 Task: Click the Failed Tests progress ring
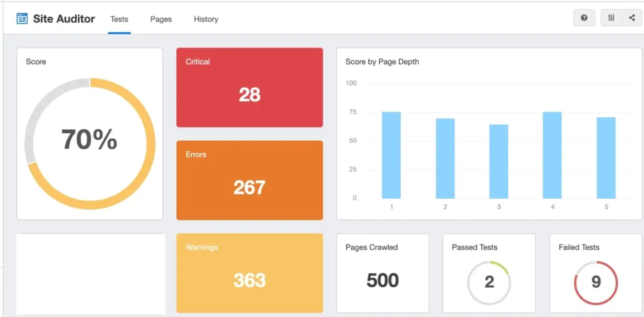coord(595,282)
